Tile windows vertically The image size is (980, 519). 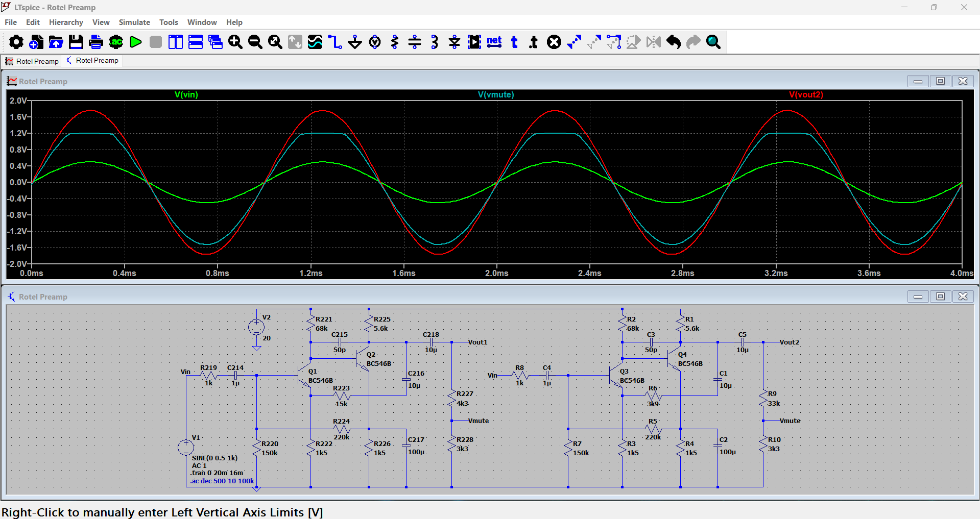[x=176, y=42]
